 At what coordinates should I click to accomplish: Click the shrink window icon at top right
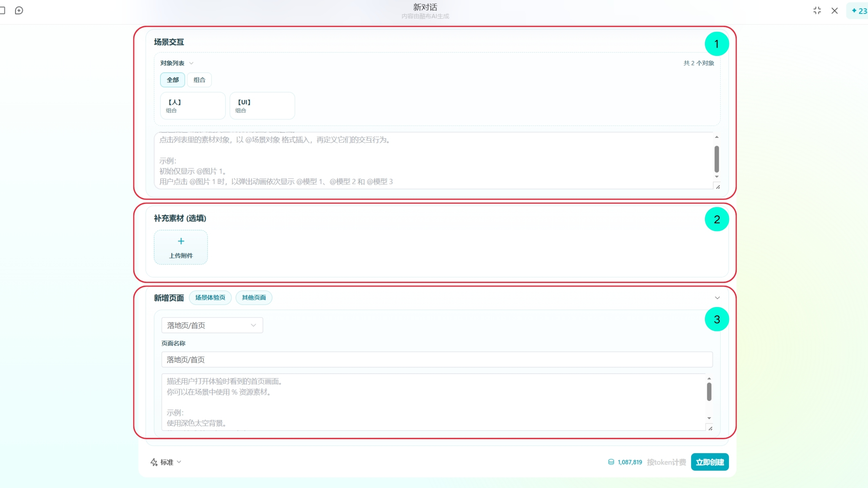[x=817, y=11]
